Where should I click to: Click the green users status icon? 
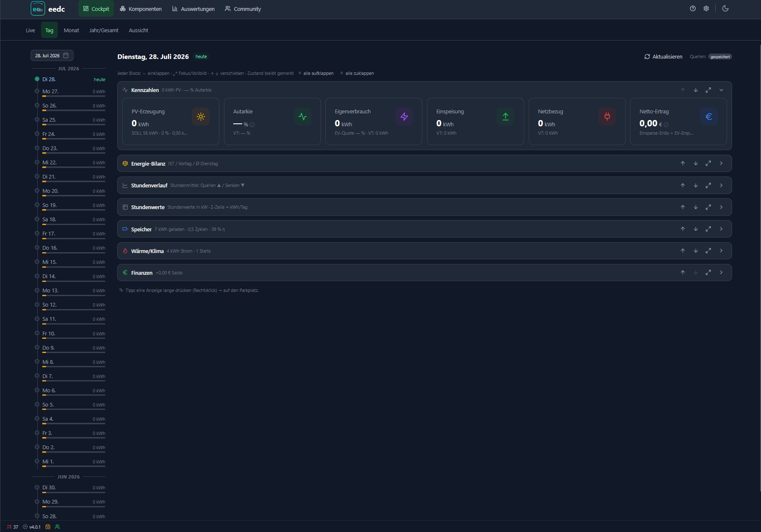click(57, 527)
